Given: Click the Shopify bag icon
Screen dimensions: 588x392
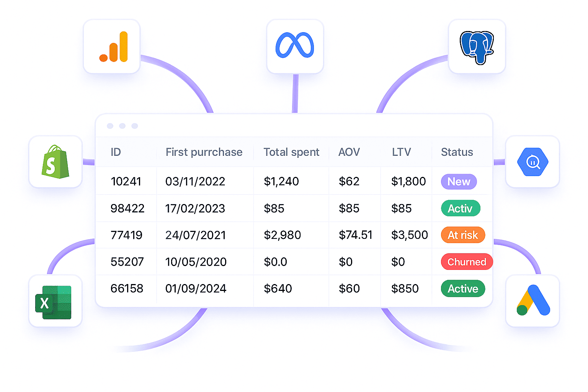Looking at the screenshot, I should point(56,162).
